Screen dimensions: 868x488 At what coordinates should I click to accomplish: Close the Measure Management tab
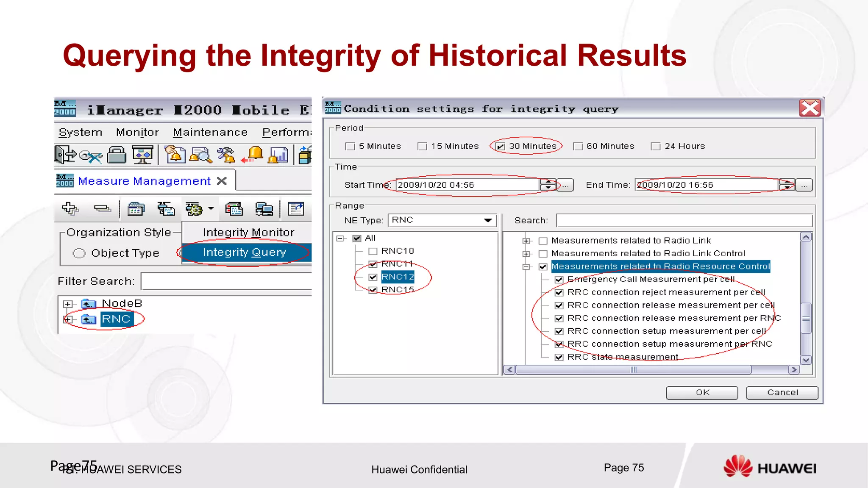pos(222,181)
